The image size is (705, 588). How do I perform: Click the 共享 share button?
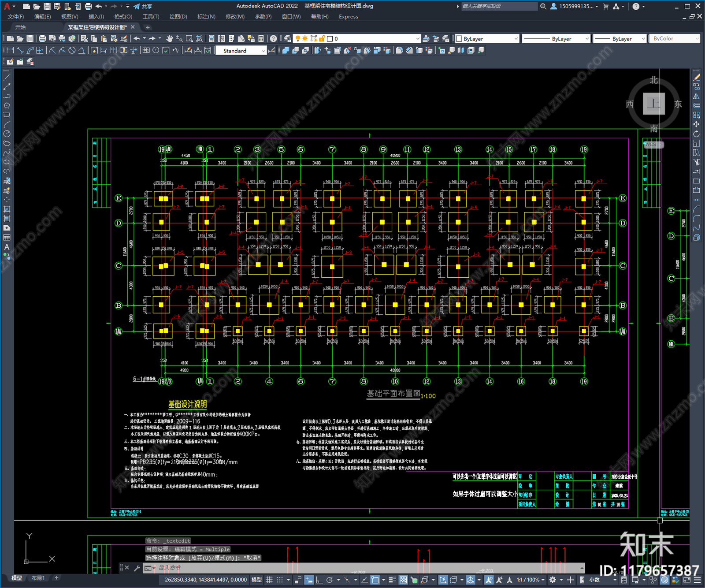tap(143, 6)
